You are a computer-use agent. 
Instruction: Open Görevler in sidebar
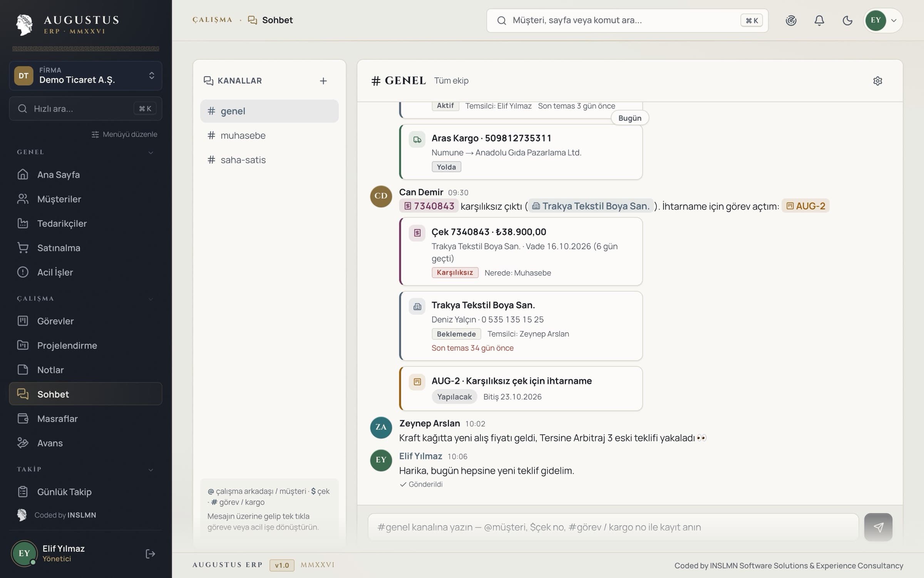(x=85, y=321)
